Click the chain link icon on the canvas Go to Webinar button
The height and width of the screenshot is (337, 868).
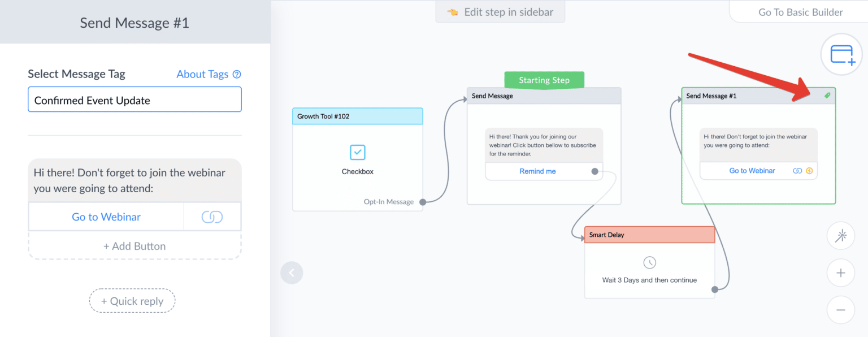point(798,170)
